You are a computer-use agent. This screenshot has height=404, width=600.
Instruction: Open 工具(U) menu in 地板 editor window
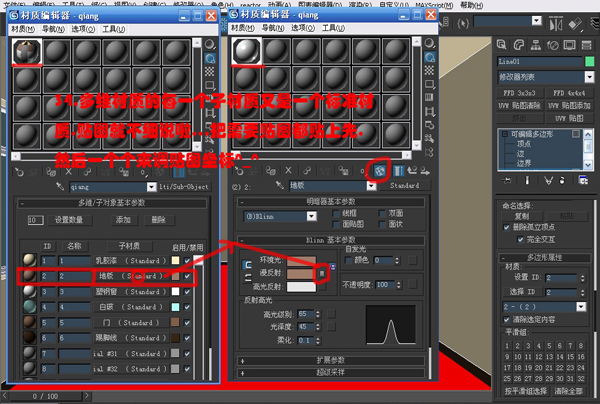pyautogui.click(x=333, y=28)
